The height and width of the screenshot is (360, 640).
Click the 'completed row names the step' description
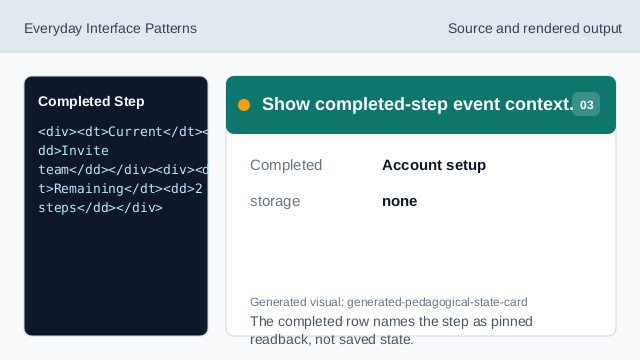click(x=391, y=330)
